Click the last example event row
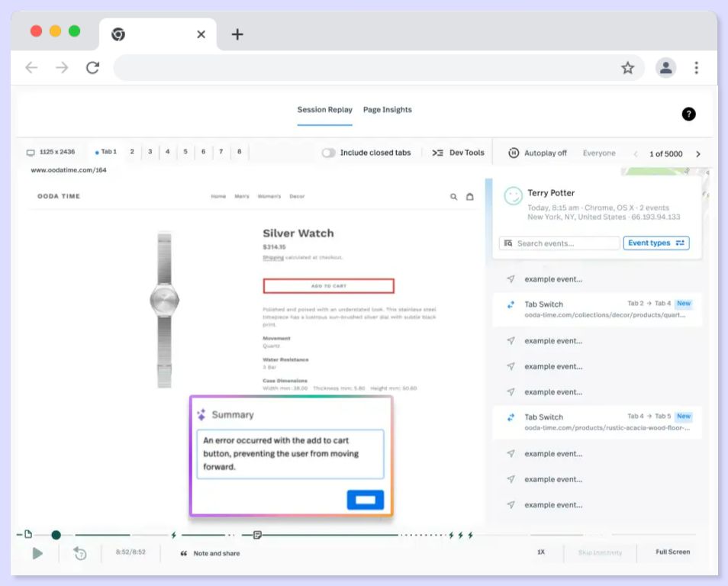Viewport: 728px width, 586px height. [x=597, y=505]
